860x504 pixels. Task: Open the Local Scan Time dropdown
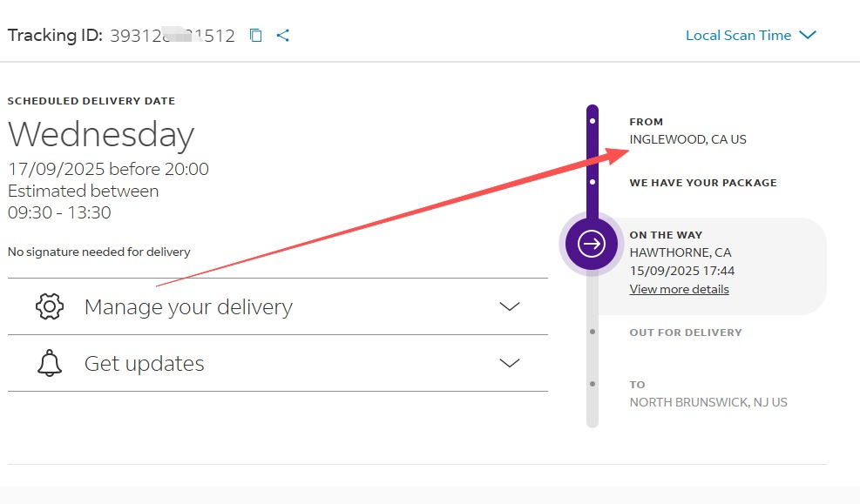[x=808, y=35]
